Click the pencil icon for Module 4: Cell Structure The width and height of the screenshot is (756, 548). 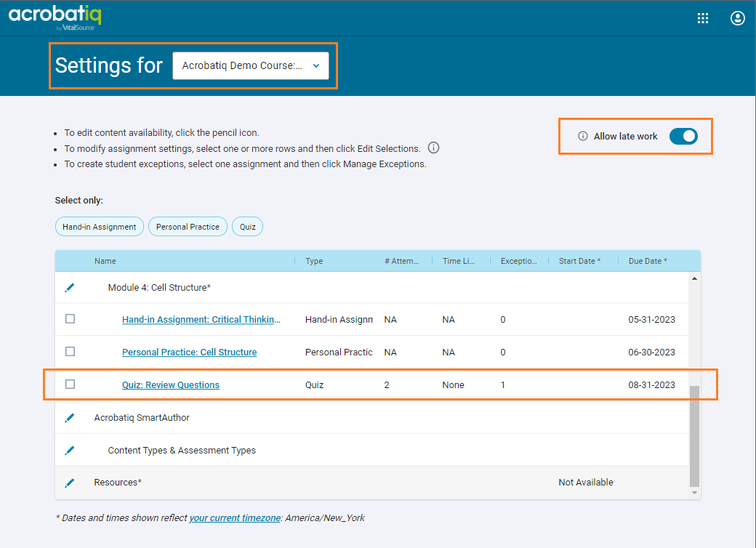tap(70, 288)
